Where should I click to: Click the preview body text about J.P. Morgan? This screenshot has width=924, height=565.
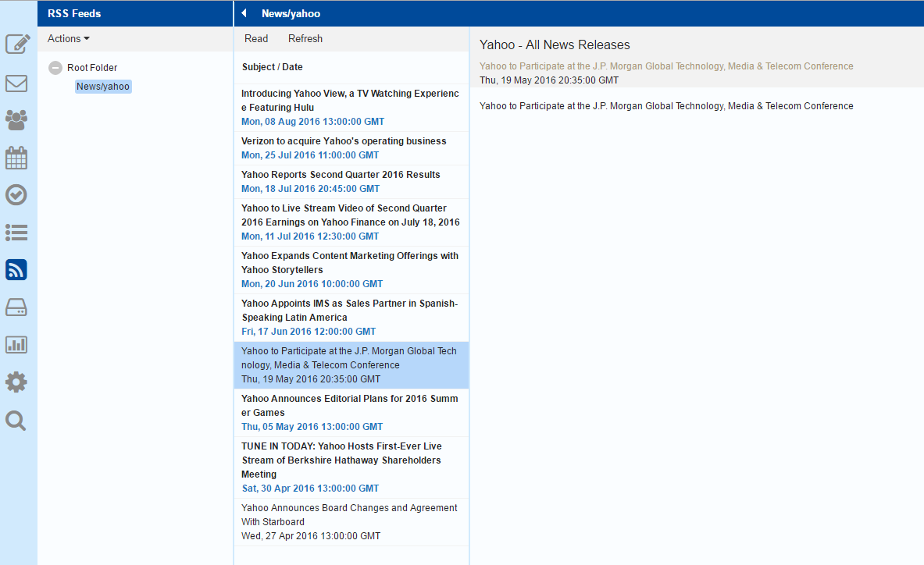tap(666, 107)
